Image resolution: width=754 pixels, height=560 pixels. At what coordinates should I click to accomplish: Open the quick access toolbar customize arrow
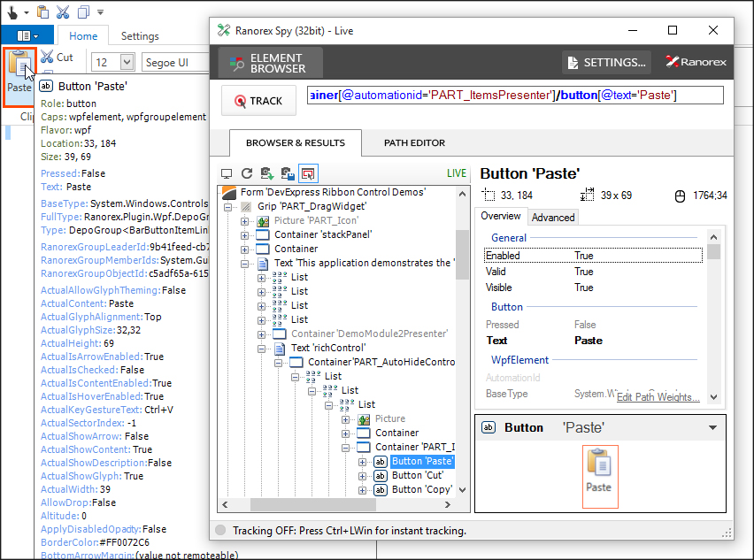click(x=100, y=12)
